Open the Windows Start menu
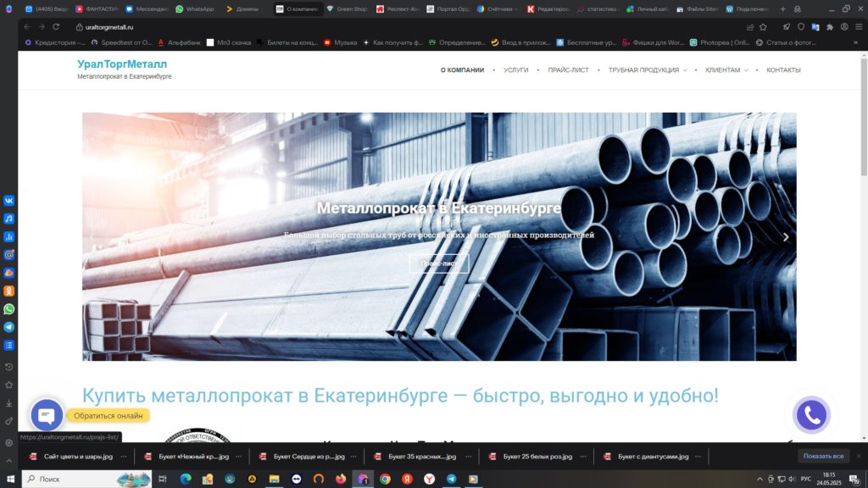The width and height of the screenshot is (868, 488). 10,480
